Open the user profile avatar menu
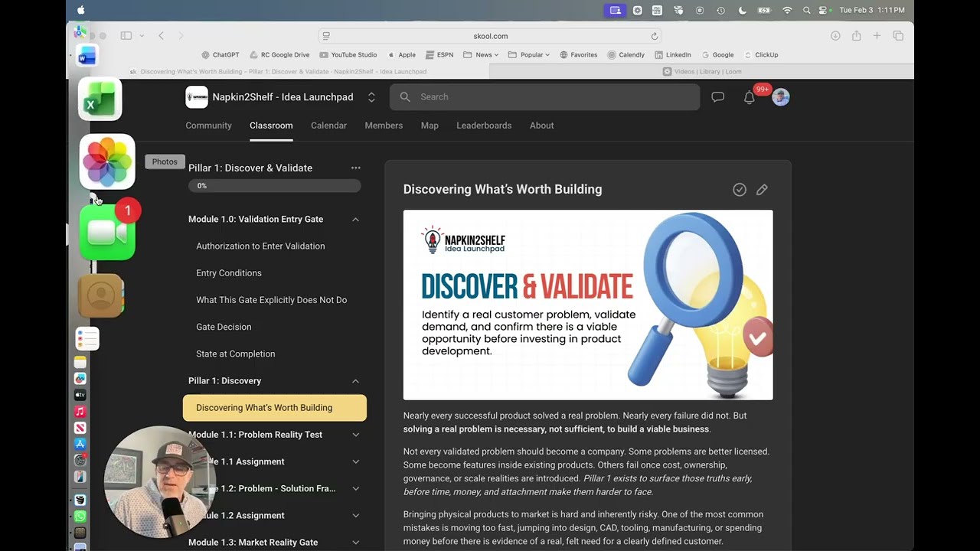 click(x=780, y=97)
